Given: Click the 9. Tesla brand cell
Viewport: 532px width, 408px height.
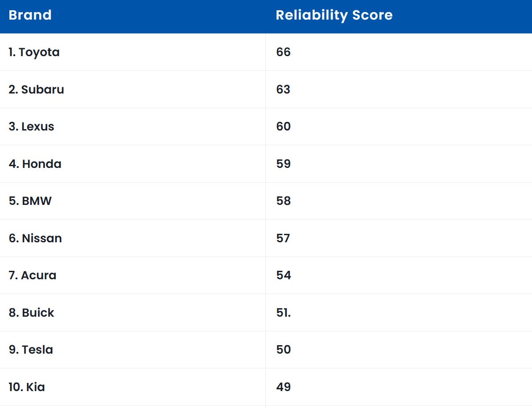Looking at the screenshot, I should [31, 350].
